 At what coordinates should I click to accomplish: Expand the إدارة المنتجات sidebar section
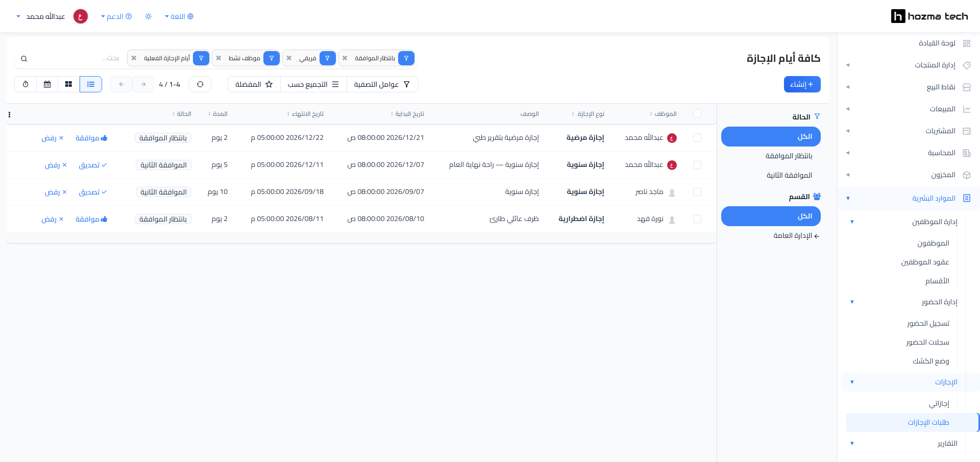click(x=848, y=65)
